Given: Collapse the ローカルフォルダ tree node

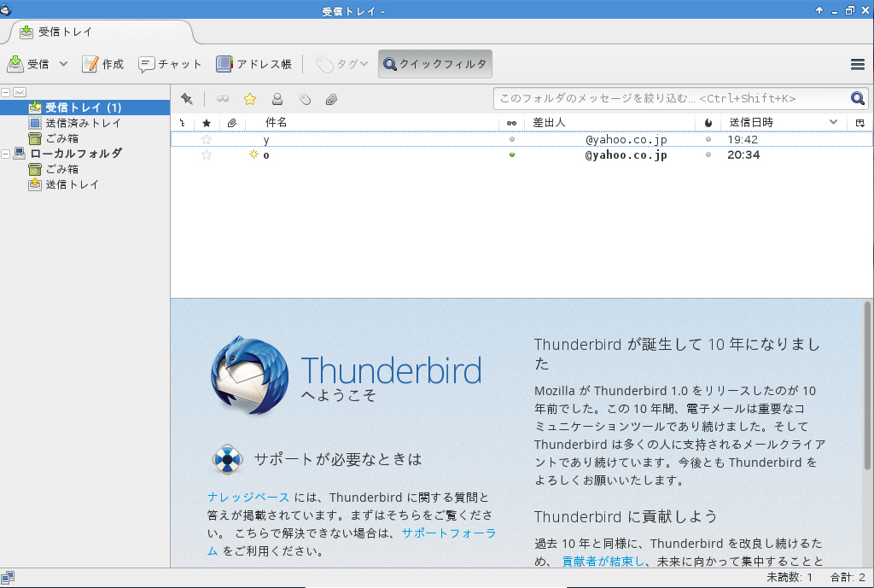Looking at the screenshot, I should point(6,154).
